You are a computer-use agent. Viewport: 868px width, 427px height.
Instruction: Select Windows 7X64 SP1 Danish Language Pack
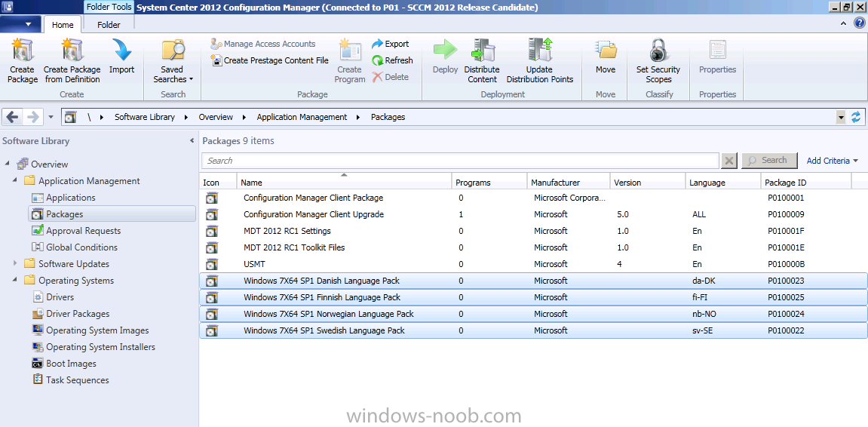coord(533,281)
